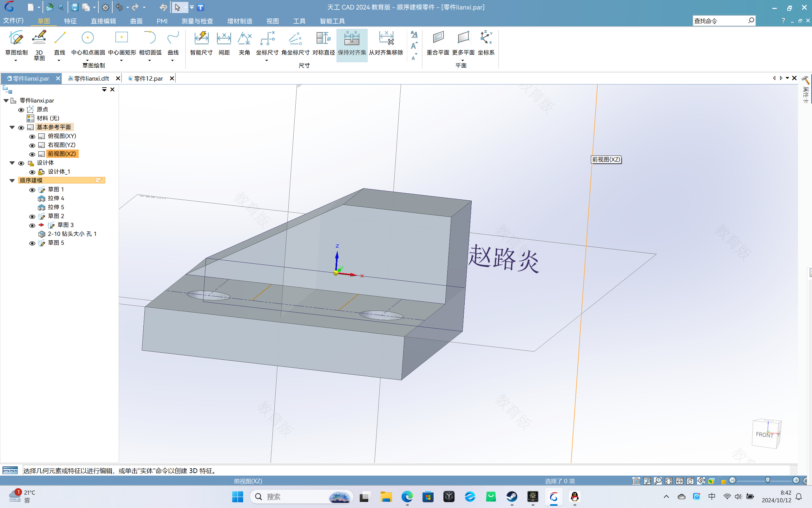Fit the view with the status bar fit icon
Image resolution: width=812 pixels, height=508 pixels.
pos(668,481)
